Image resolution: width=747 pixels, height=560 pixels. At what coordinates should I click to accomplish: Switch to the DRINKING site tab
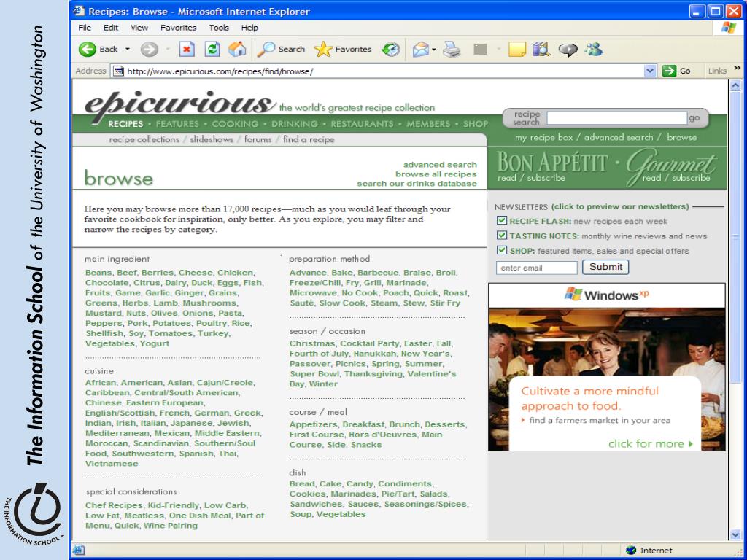[295, 124]
